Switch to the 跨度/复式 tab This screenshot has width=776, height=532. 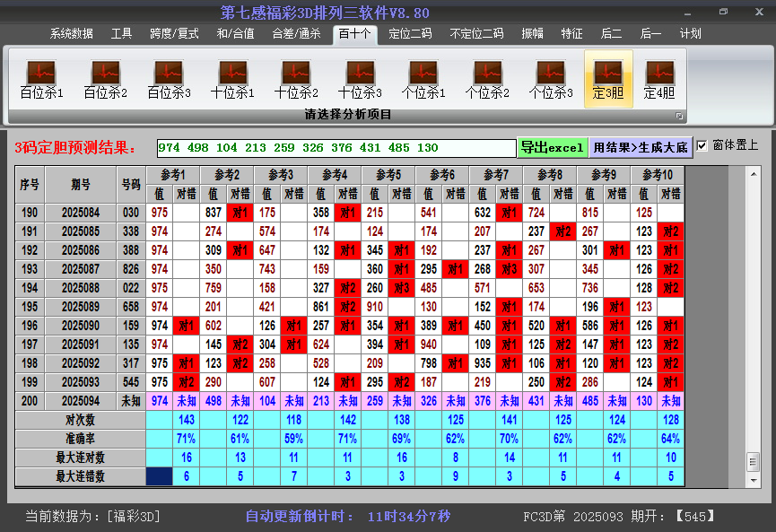[x=174, y=34]
